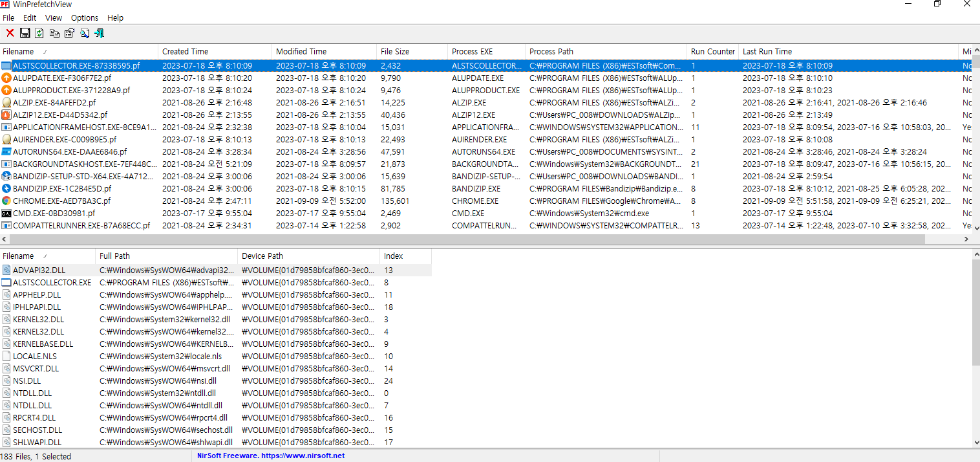Screen dimensions: 980x462
Task: Click the Exit door toolbar icon
Action: coord(99,33)
